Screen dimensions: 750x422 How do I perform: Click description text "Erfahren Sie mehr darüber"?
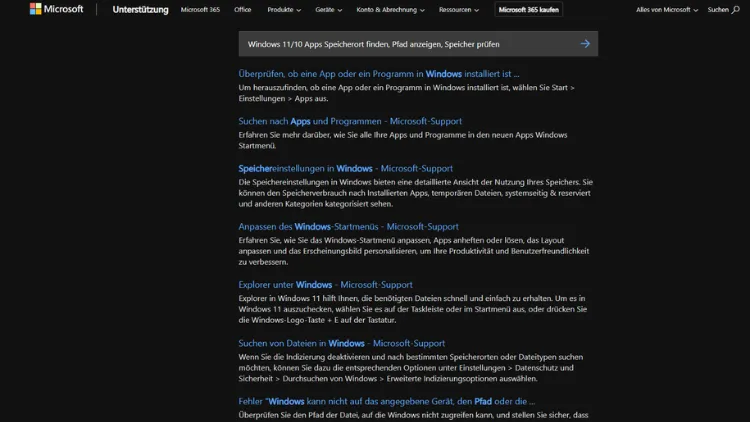click(x=403, y=140)
